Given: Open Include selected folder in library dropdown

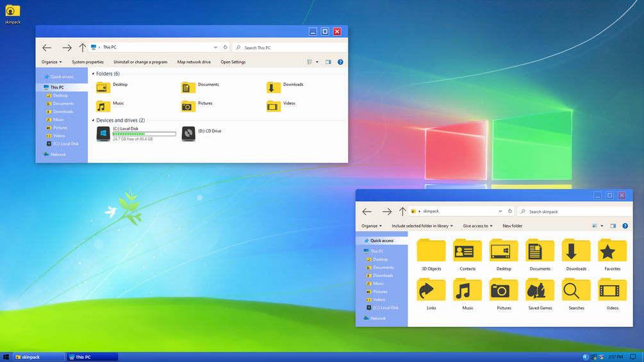Looking at the screenshot, I should coord(422,226).
